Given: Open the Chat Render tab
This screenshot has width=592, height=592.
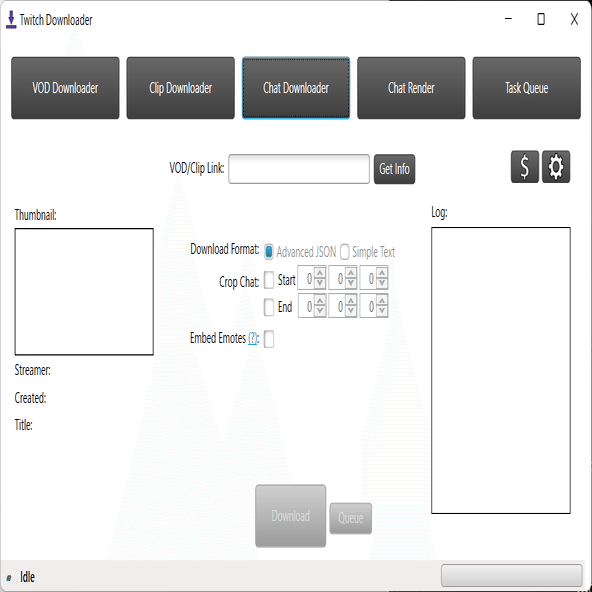Looking at the screenshot, I should [x=411, y=88].
